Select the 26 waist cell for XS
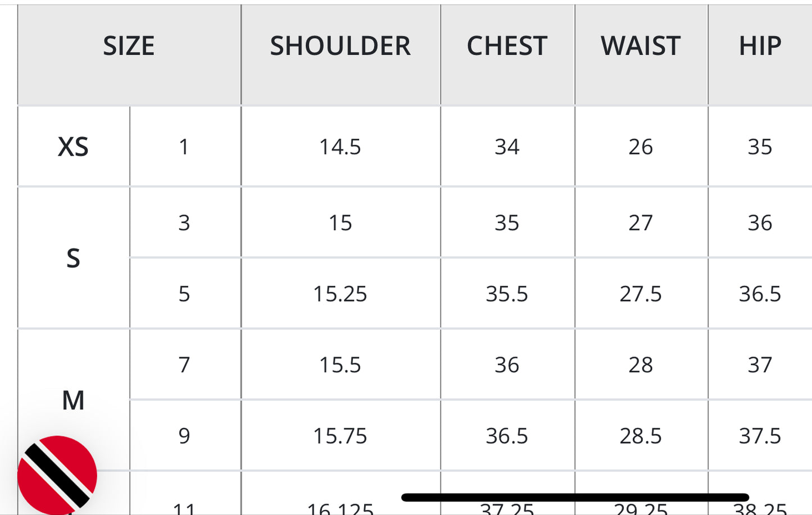Viewport: 812px width, 515px height. 641,147
